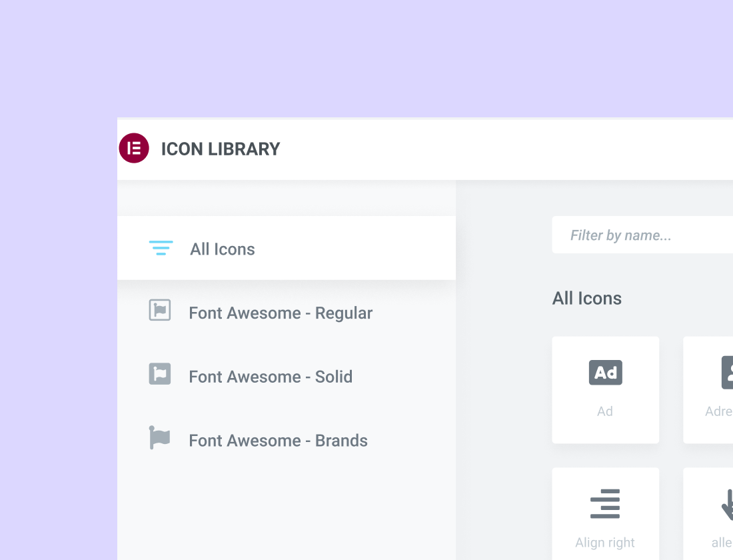Screen dimensions: 733x560
Task: Show the Font Awesome - Brands tab
Action: point(278,441)
